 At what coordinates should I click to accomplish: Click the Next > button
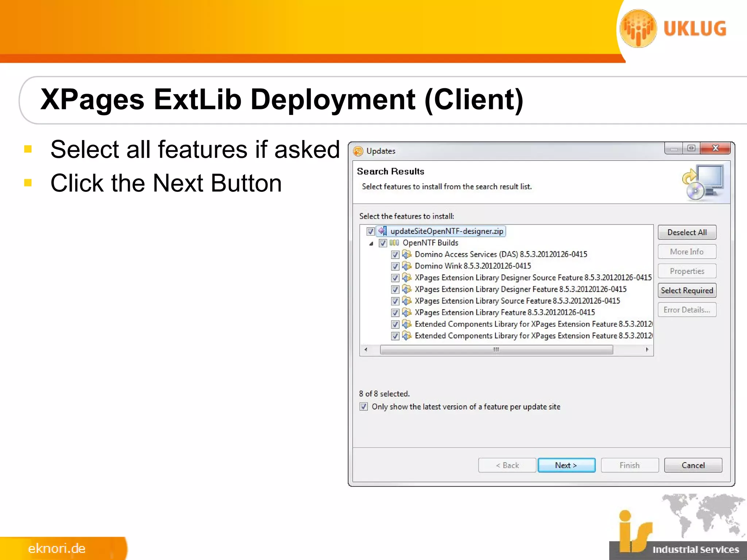click(566, 465)
